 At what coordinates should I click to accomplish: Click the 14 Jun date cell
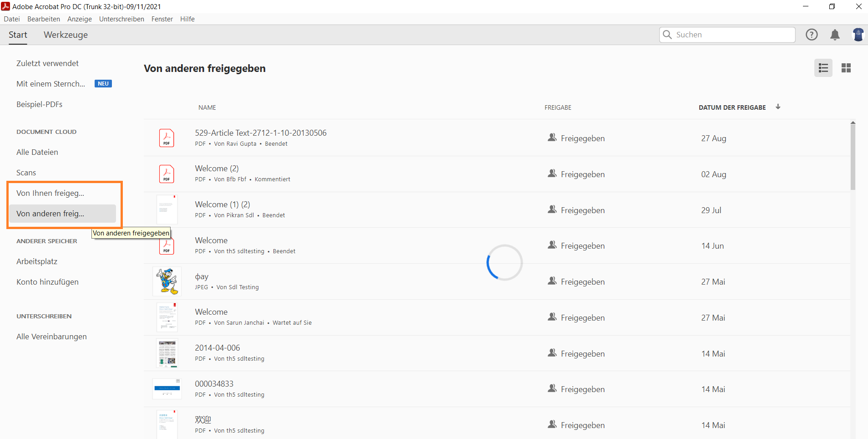coord(712,246)
